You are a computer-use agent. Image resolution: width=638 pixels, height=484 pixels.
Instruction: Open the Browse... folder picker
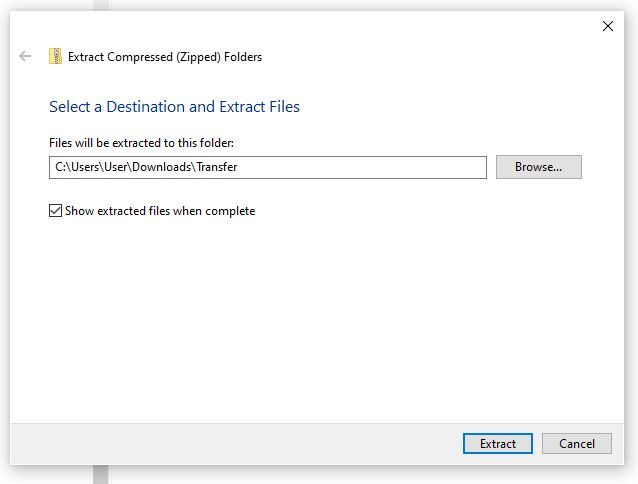[x=538, y=167]
